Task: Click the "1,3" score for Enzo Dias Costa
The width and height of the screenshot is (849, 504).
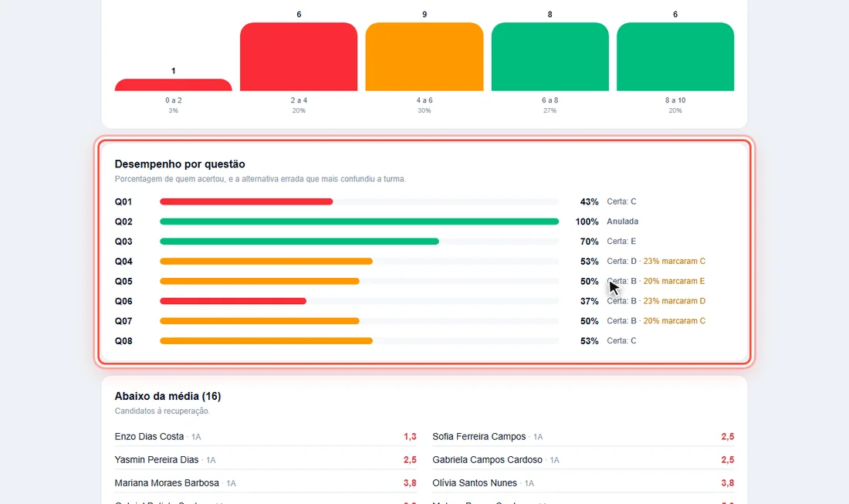Action: 410,436
